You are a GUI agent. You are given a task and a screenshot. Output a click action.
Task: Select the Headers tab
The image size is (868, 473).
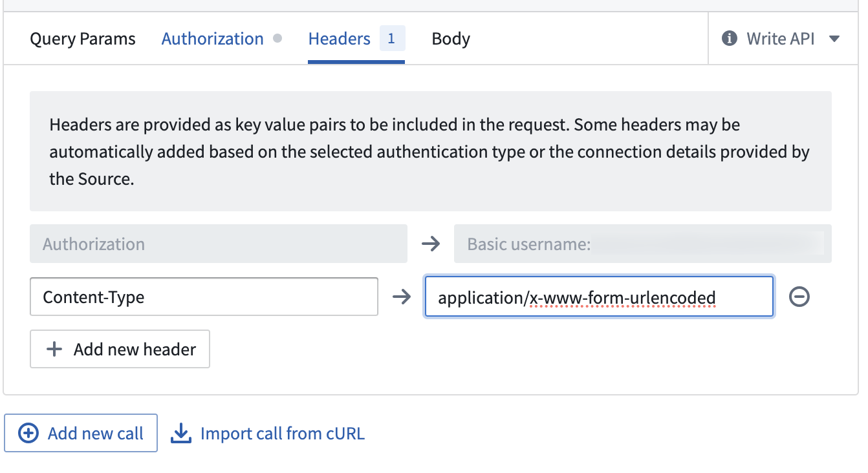point(356,39)
